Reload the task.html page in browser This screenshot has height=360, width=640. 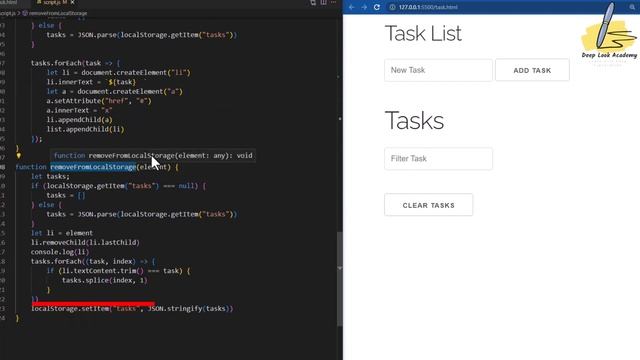click(377, 7)
